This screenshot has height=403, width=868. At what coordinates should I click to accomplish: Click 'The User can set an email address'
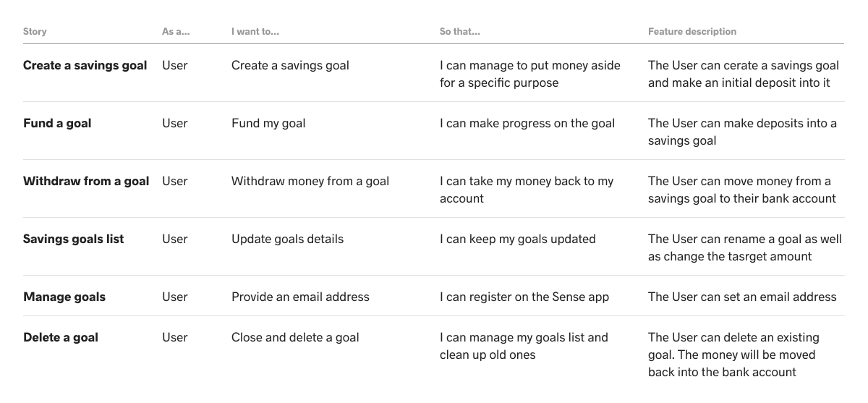pos(742,297)
